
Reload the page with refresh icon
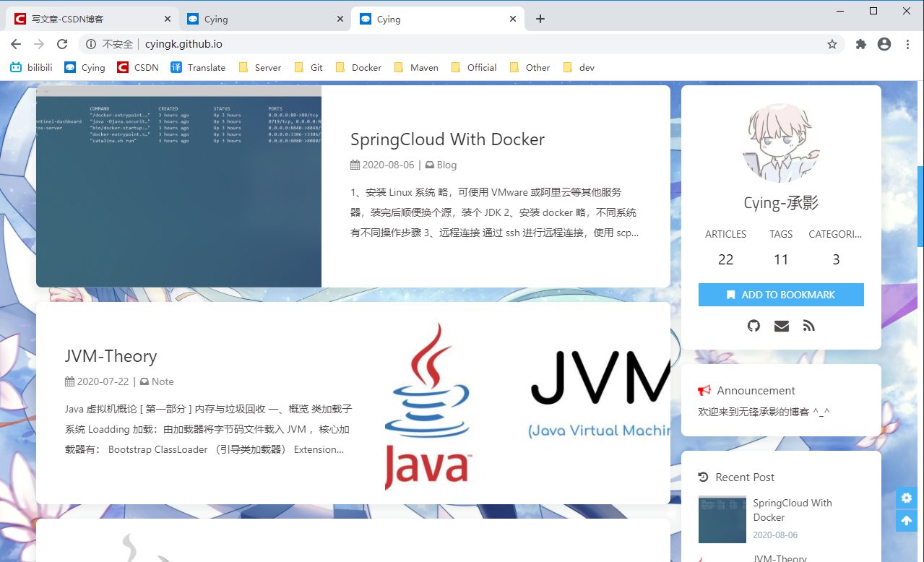tap(62, 44)
